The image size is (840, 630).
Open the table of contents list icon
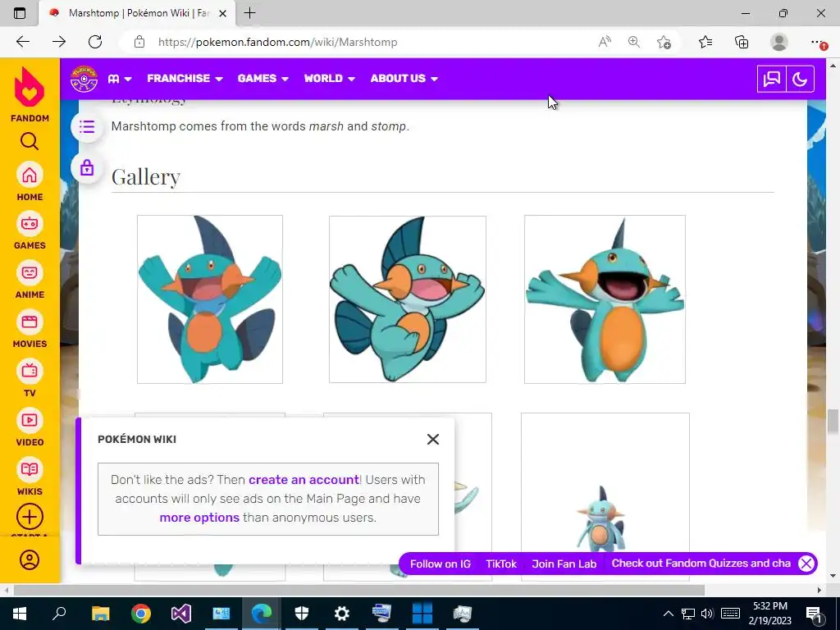(87, 127)
